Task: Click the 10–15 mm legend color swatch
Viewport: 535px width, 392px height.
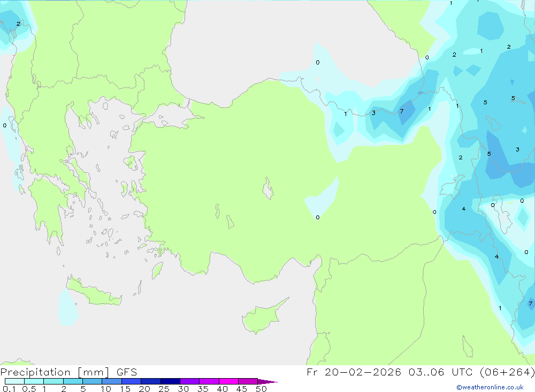Action: pyautogui.click(x=112, y=381)
